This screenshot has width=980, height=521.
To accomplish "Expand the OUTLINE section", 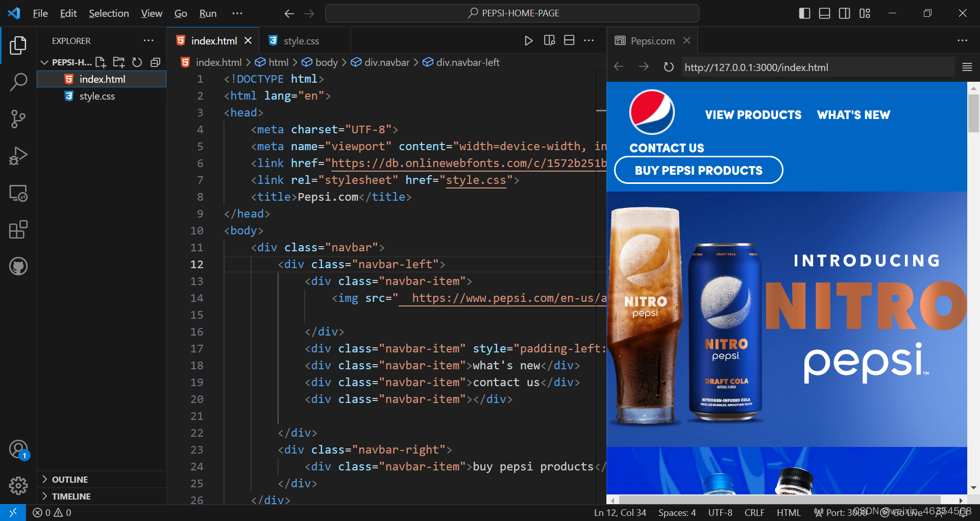I will pyautogui.click(x=102, y=479).
